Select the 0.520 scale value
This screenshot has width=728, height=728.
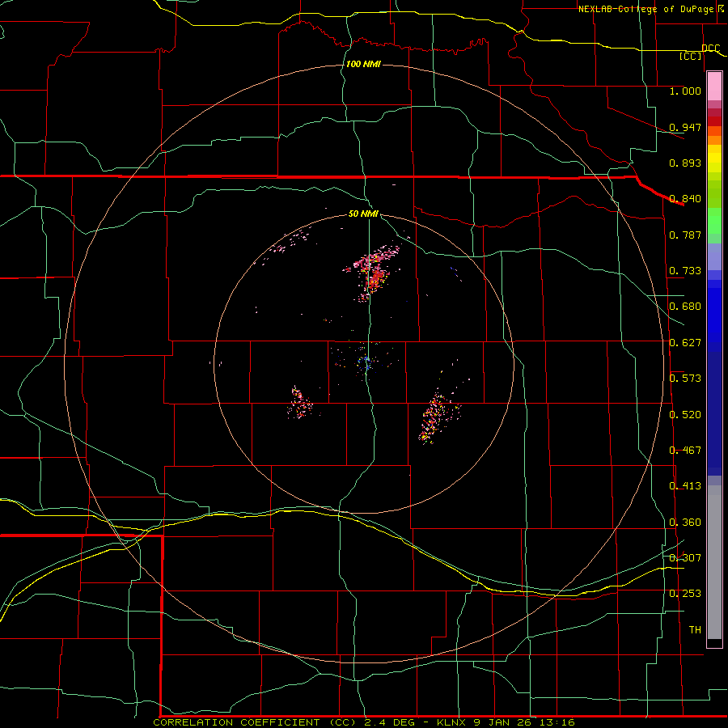(685, 415)
